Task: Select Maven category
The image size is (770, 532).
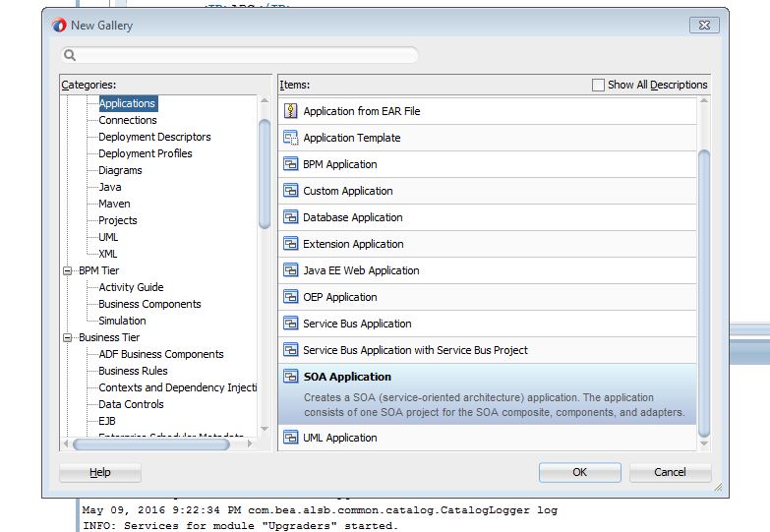Action: point(114,204)
